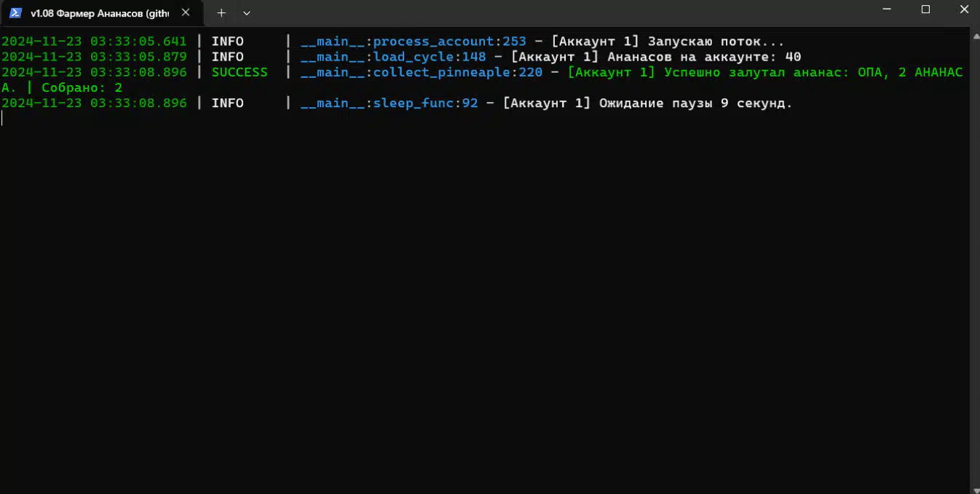Viewport: 980px width, 494px height.
Task: Close the terminal window
Action: 964,9
